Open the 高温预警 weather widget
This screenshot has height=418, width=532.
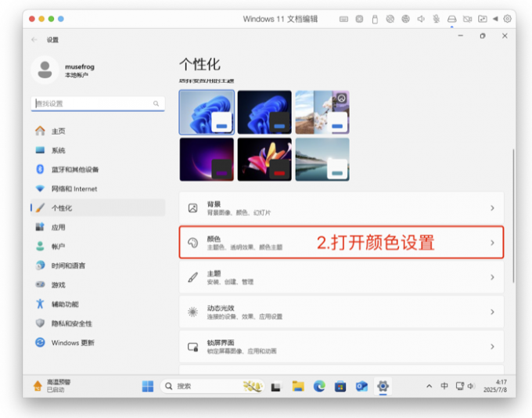click(x=52, y=386)
